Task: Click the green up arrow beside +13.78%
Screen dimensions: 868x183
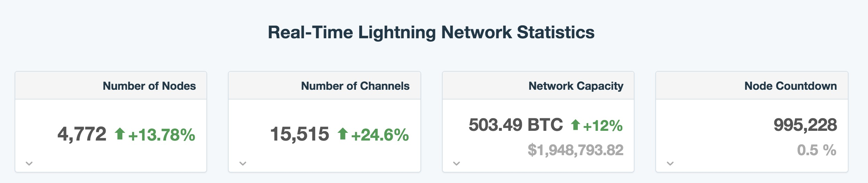Action: click(120, 134)
